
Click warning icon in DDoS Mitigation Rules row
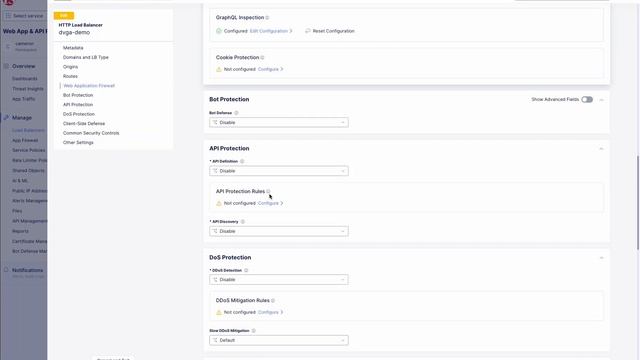click(219, 312)
